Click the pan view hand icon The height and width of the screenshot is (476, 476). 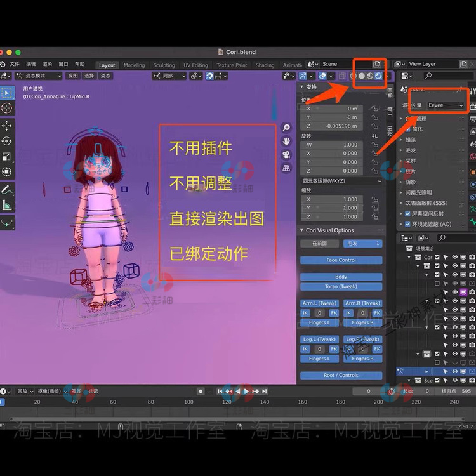point(286,141)
